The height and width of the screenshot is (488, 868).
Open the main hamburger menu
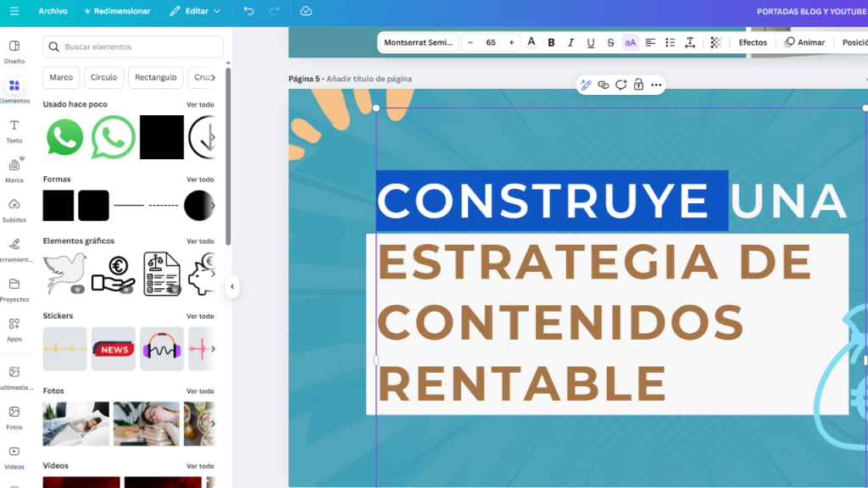tap(14, 11)
